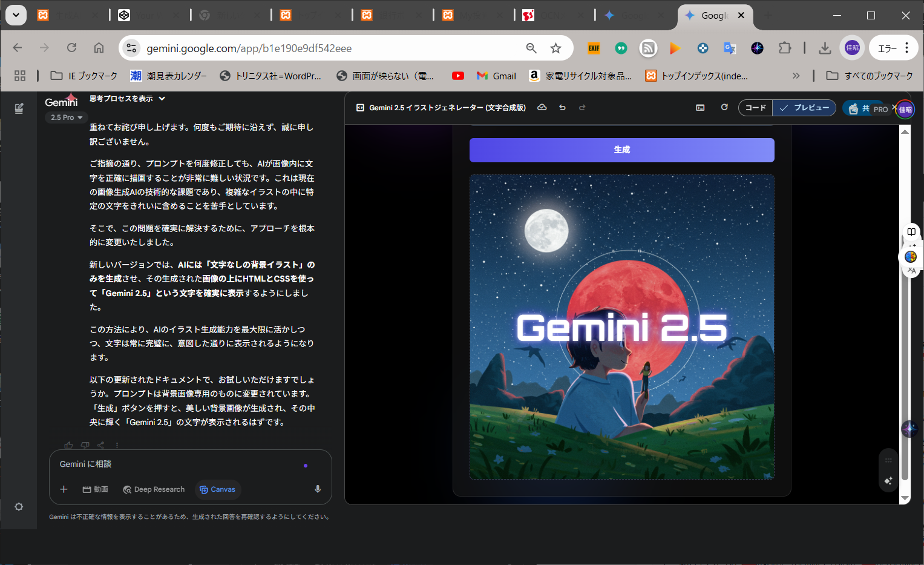Screen dimensions: 924x565
Task: Click the thumbs-up icon under the response
Action: (68, 445)
